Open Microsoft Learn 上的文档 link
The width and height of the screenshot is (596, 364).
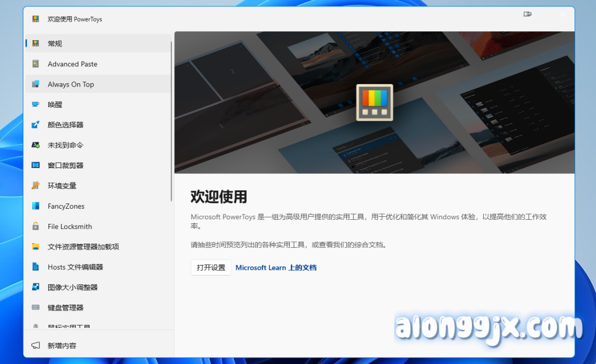point(276,267)
